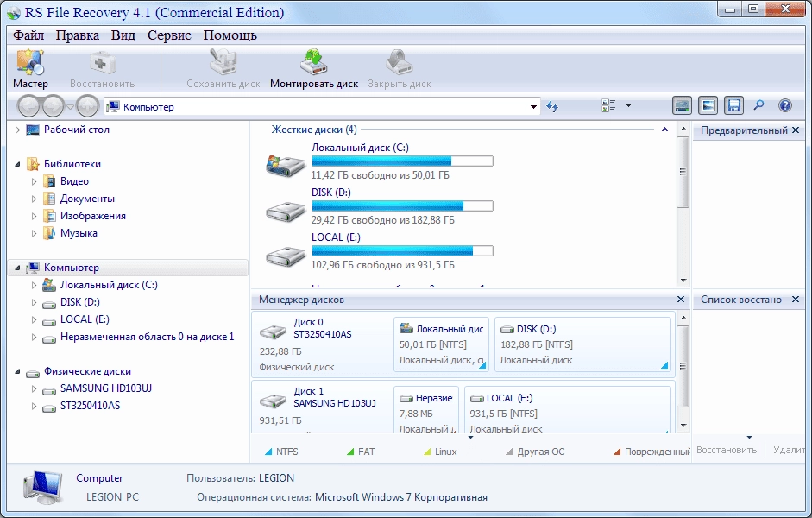The width and height of the screenshot is (812, 518).
Task: Click the Computer icon in status bar
Action: [44, 488]
